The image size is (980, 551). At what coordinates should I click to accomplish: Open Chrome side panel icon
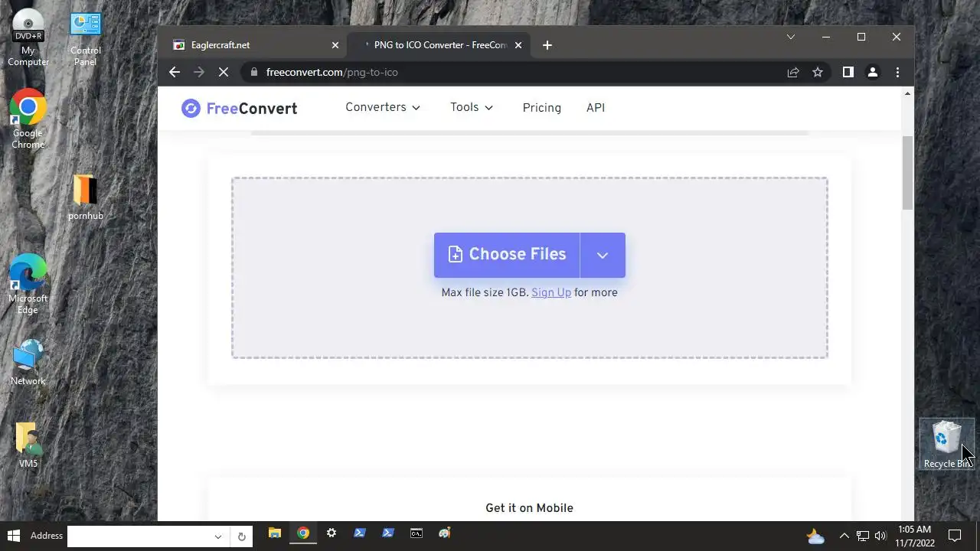848,72
